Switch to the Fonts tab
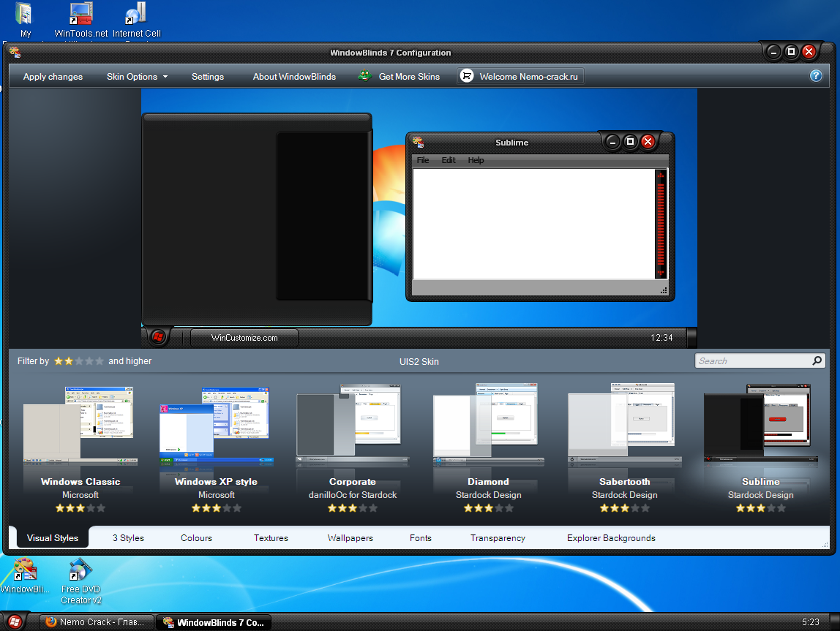Viewport: 840px width, 631px height. point(421,538)
